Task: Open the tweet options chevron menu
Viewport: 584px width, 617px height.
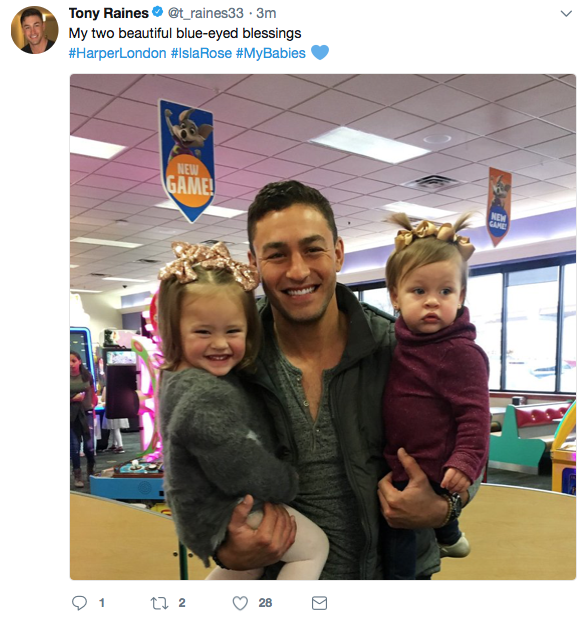Action: point(566,14)
